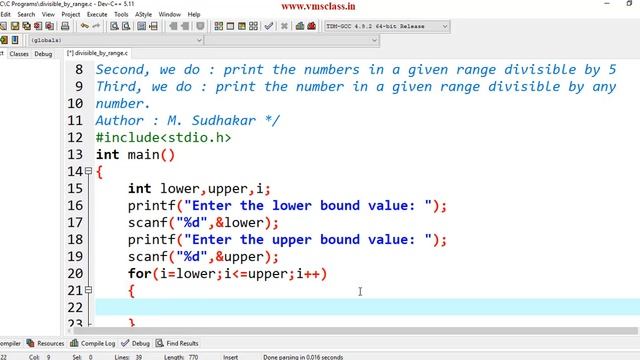Image resolution: width=640 pixels, height=360 pixels.
Task: Click the Rebuild All toolbar icon
Action: (x=253, y=26)
